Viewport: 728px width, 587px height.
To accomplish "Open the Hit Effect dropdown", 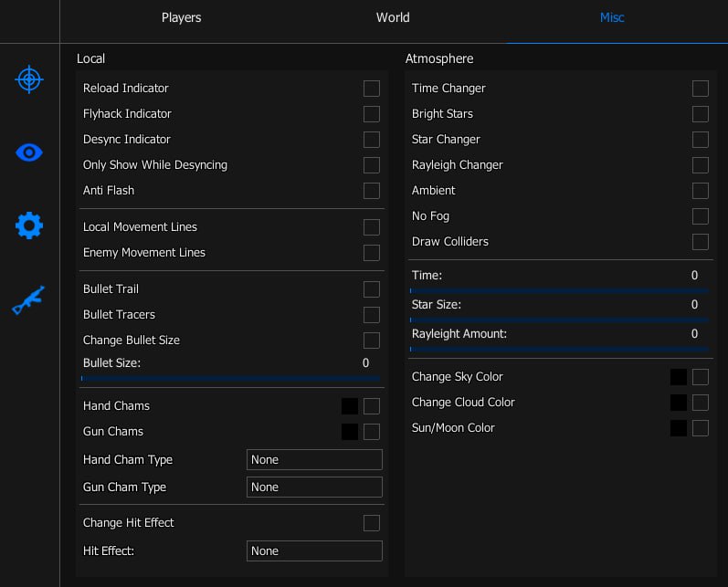I will (314, 550).
